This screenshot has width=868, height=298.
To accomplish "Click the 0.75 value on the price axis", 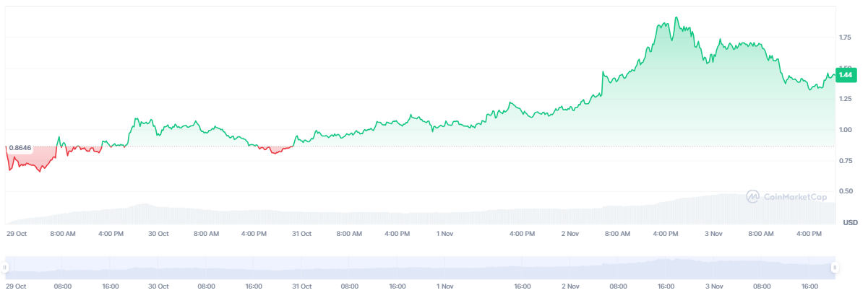I will pyautogui.click(x=846, y=161).
